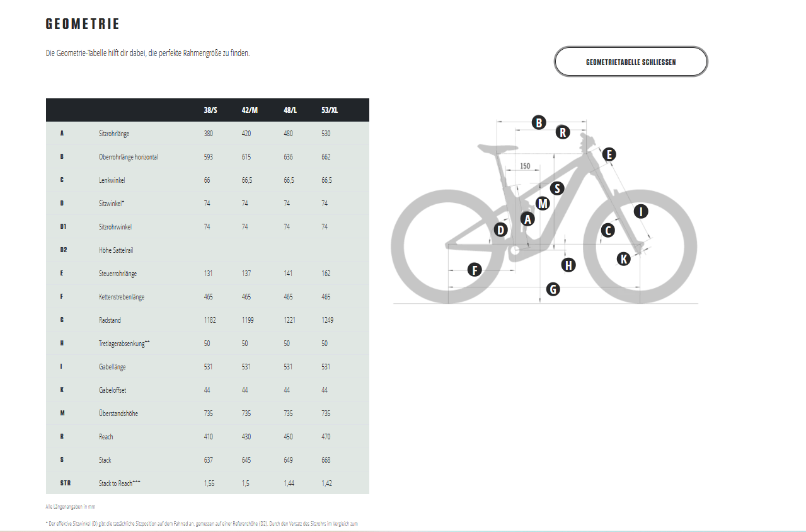This screenshot has width=806, height=532.
Task: Select the C head angle marker
Action: 607,231
